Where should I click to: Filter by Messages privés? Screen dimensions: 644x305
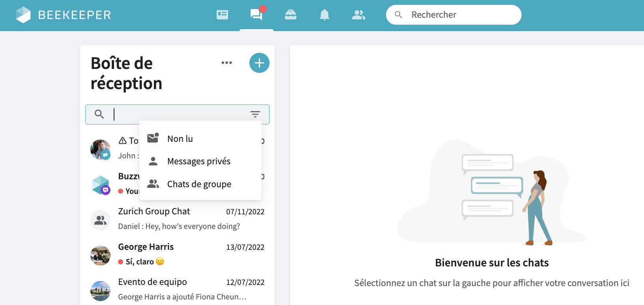[198, 161]
